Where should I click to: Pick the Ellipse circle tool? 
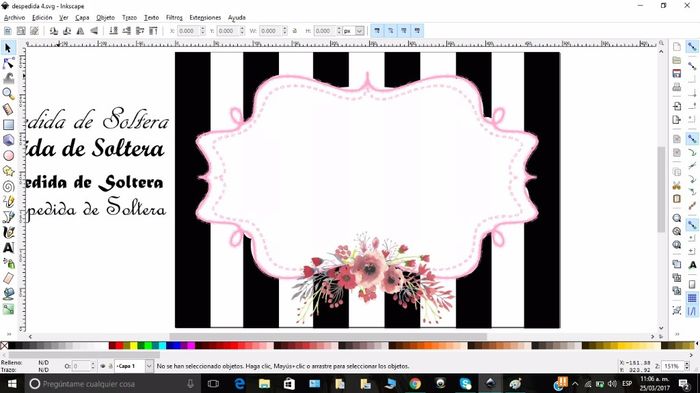coord(8,155)
